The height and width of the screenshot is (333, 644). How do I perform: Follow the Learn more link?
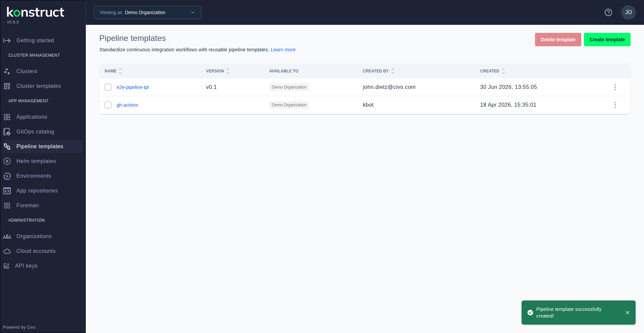[x=283, y=50]
